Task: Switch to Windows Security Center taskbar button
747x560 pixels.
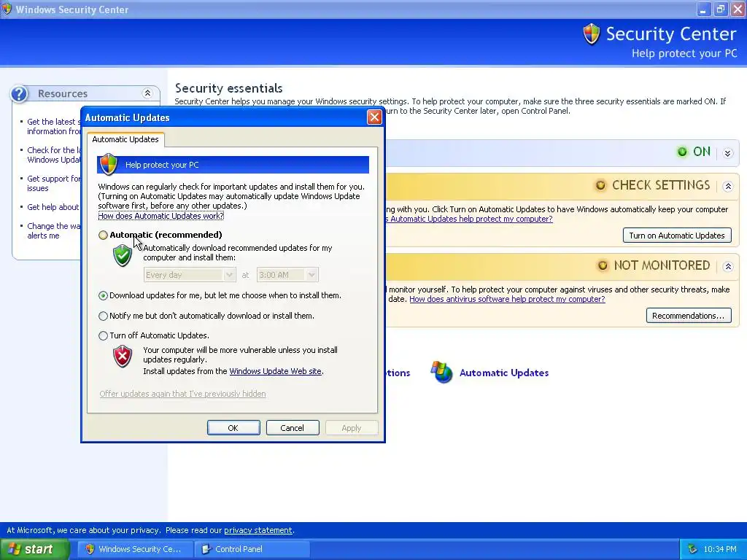Action: [134, 549]
